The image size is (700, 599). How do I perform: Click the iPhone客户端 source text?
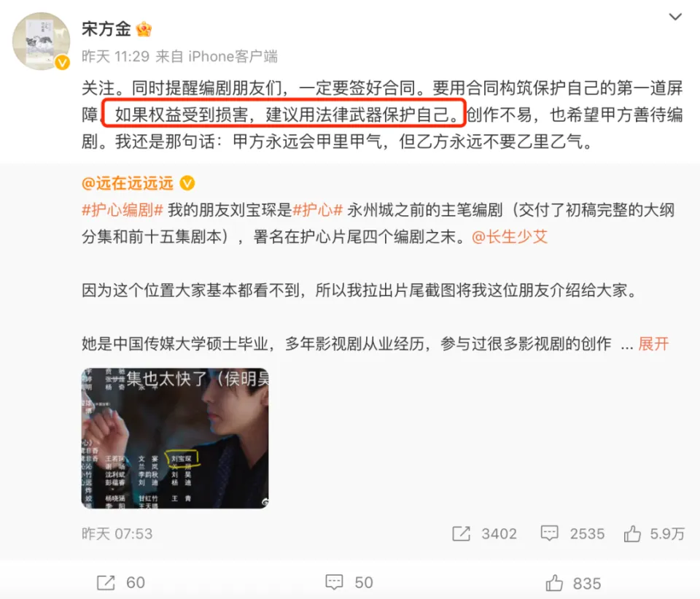(233, 57)
